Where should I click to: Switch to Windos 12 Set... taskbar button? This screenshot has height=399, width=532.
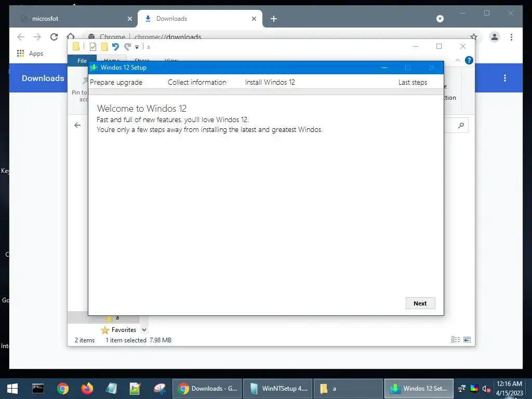pos(419,389)
